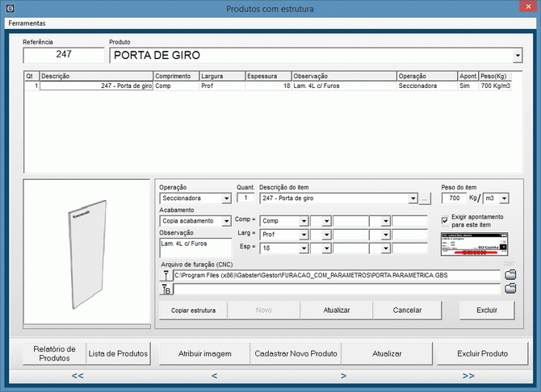
Task: Click the drill B side icon
Action: 166,289
